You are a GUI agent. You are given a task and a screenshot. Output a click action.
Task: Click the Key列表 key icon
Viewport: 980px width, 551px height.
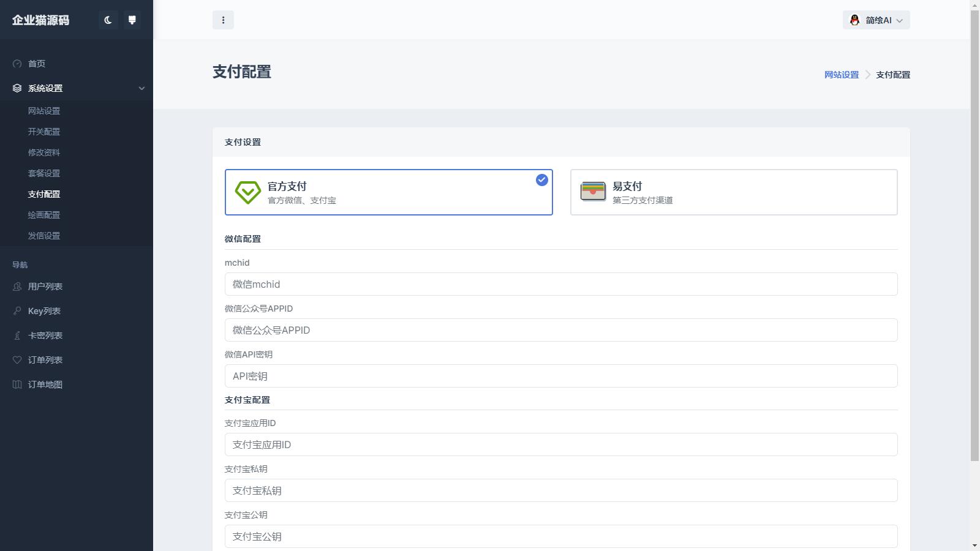tap(17, 311)
